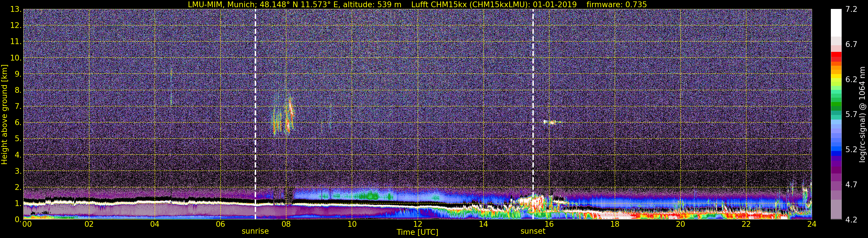The height and width of the screenshot is (238, 868).
Task: Click the 'sunset' label below the axis
Action: (533, 231)
